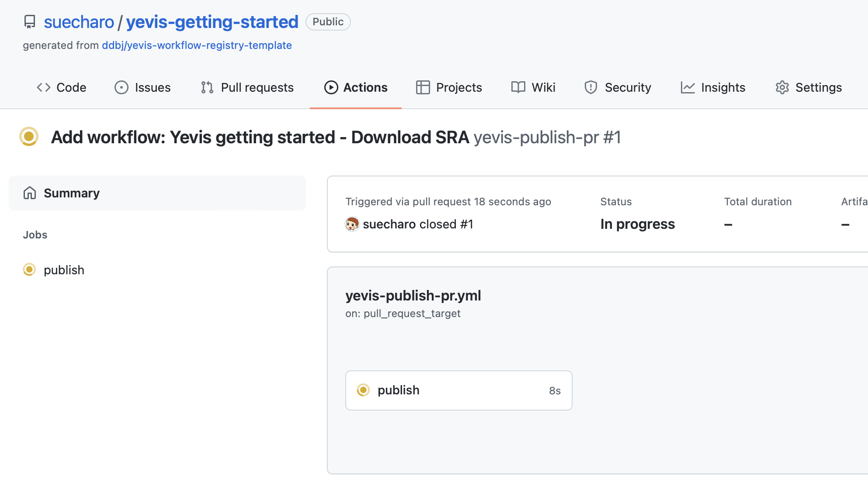Click the suecharo avatar image

pos(352,224)
